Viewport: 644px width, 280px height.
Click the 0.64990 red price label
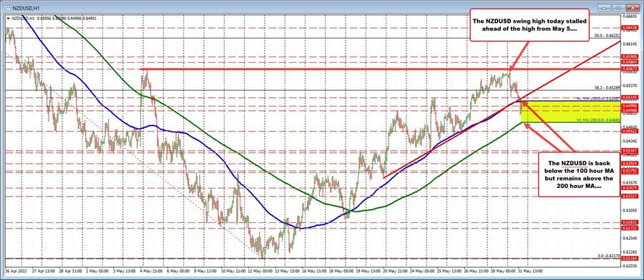tap(630, 106)
